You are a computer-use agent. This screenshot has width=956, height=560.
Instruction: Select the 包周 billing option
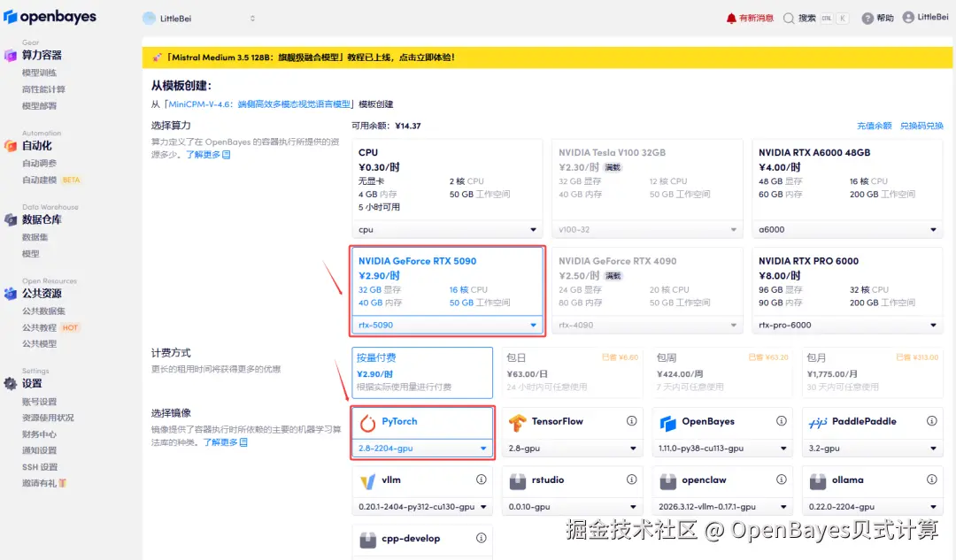pyautogui.click(x=722, y=372)
